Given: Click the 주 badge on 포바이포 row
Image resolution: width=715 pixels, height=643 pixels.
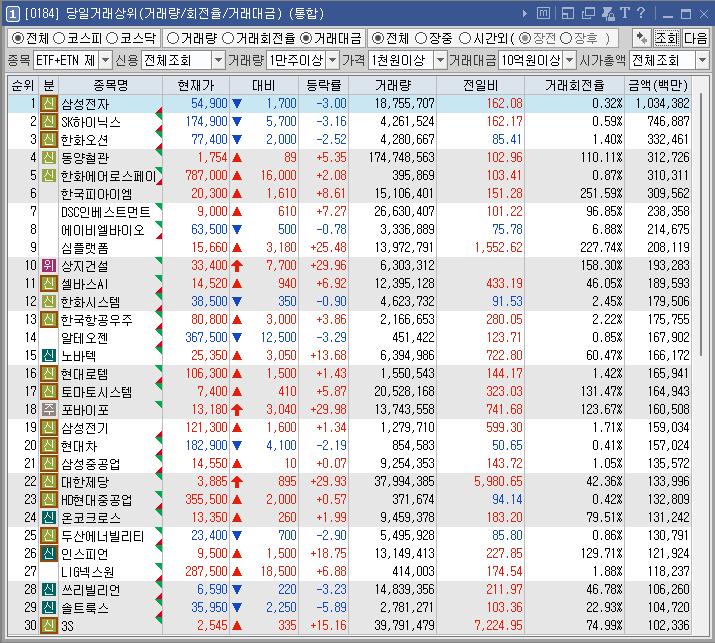Looking at the screenshot, I should tap(49, 410).
